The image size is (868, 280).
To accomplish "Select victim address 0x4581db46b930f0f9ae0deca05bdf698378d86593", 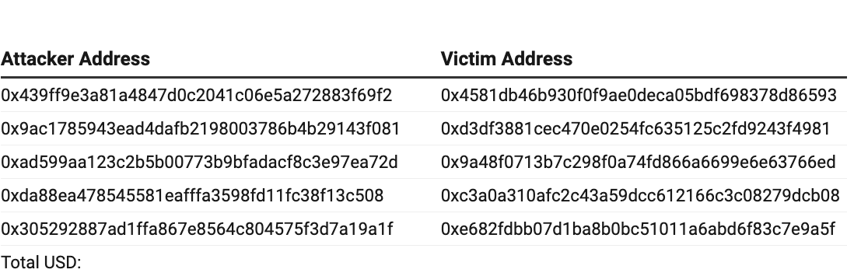I will tap(639, 96).
